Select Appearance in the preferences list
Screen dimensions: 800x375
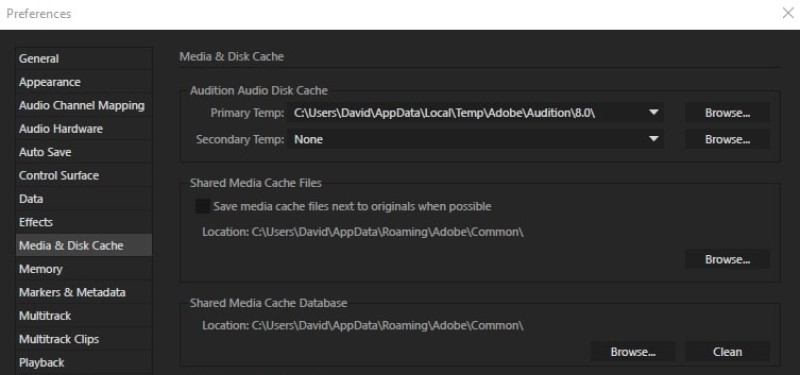[x=84, y=82]
